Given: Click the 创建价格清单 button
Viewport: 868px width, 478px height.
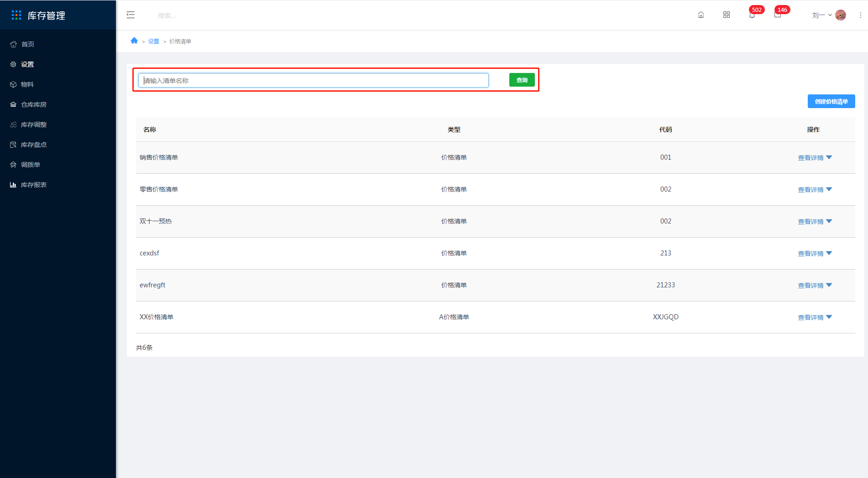Looking at the screenshot, I should 831,101.
